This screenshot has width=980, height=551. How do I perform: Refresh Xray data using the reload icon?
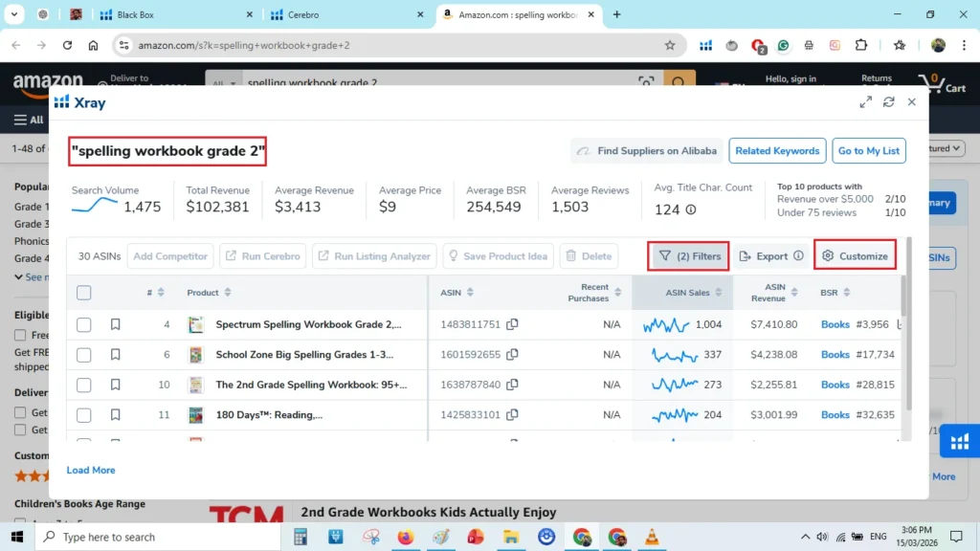tap(888, 100)
